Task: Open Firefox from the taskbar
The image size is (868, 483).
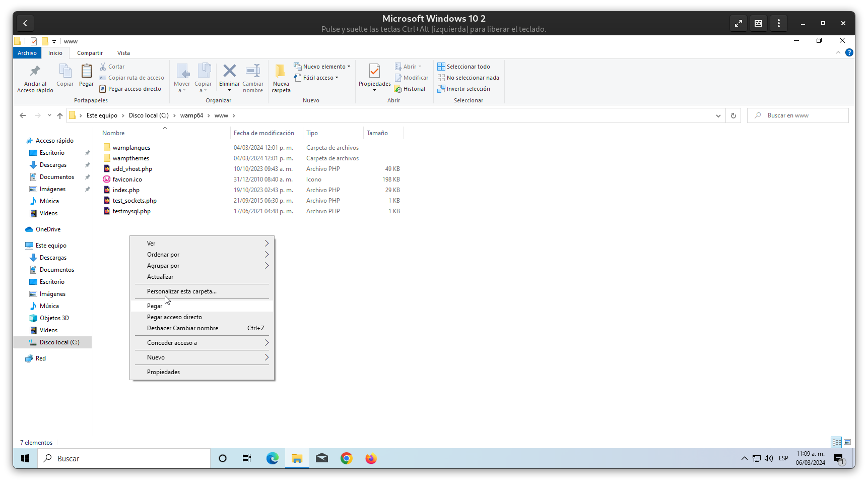Action: coord(371,458)
